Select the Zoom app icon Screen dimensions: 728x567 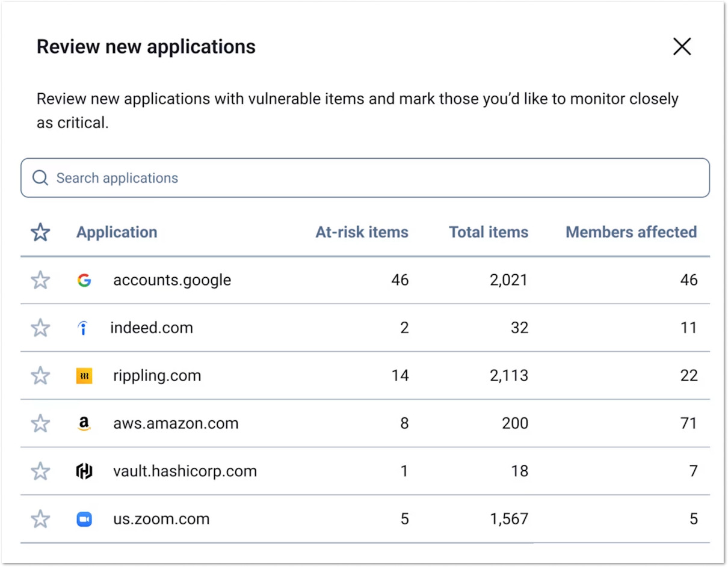(x=84, y=518)
